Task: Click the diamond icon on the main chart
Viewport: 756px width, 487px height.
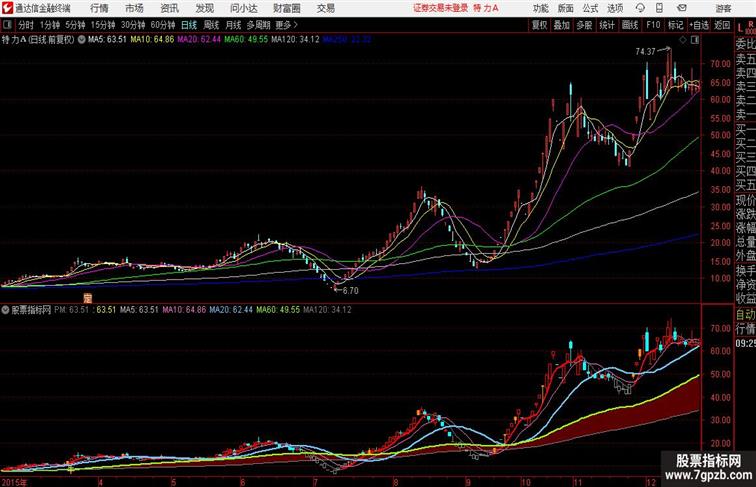Action: 683,40
